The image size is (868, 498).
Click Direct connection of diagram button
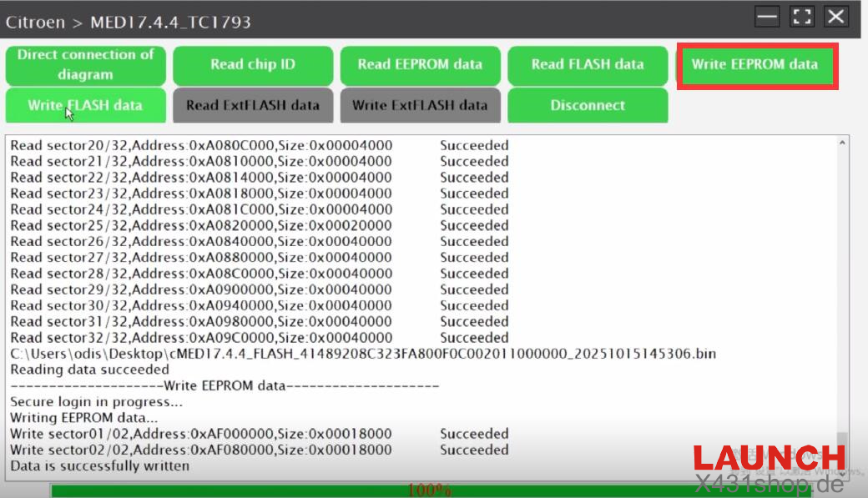click(x=85, y=64)
